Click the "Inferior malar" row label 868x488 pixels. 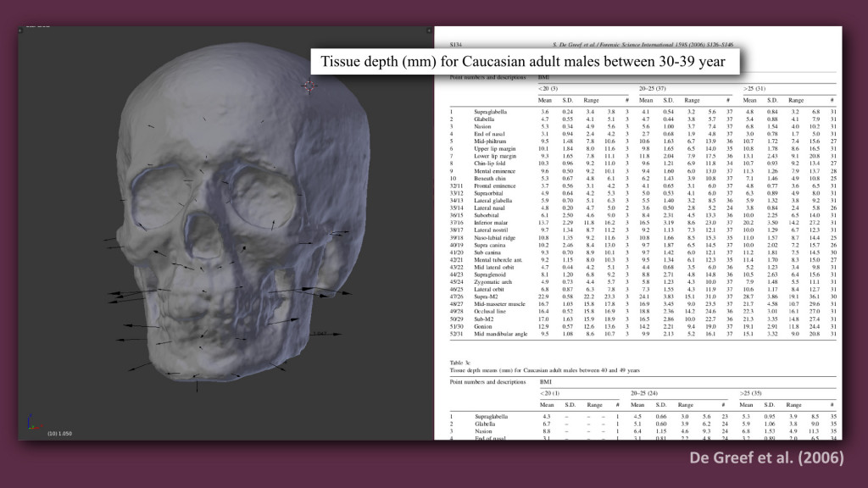coord(491,223)
